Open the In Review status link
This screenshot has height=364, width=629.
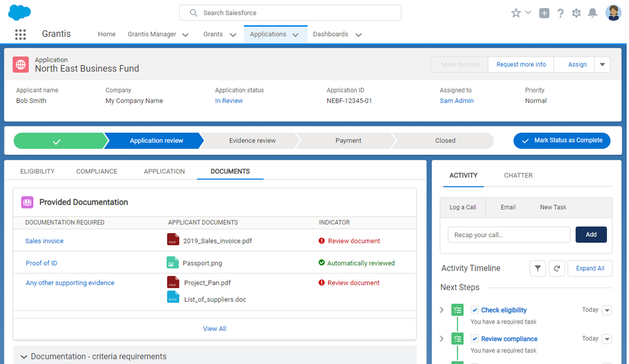coord(229,101)
